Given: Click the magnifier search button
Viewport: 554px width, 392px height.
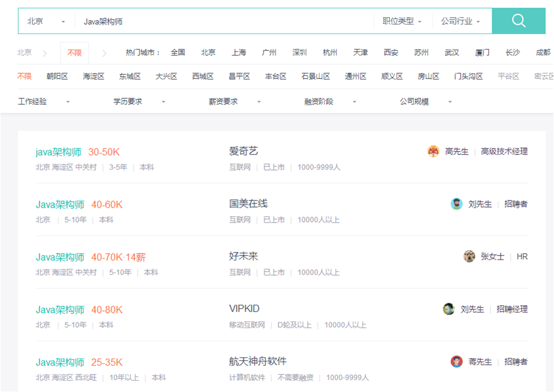Looking at the screenshot, I should [x=518, y=21].
